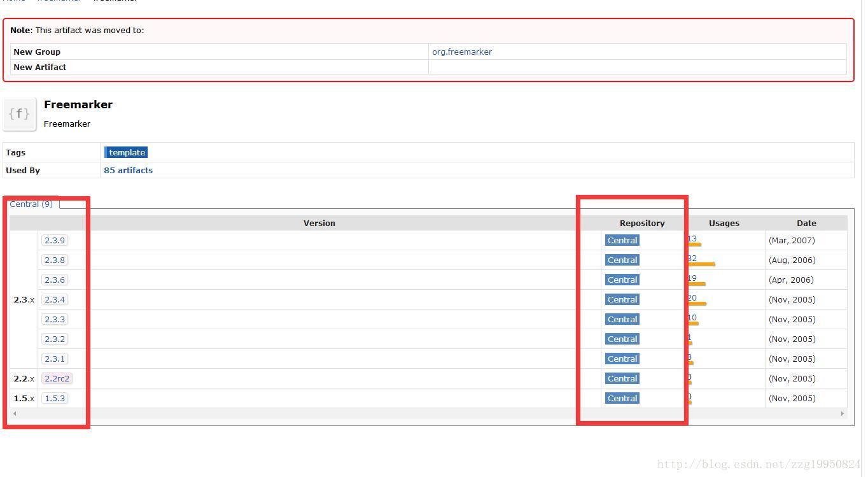Click the Tags label
The width and height of the screenshot is (868, 477).
click(16, 152)
